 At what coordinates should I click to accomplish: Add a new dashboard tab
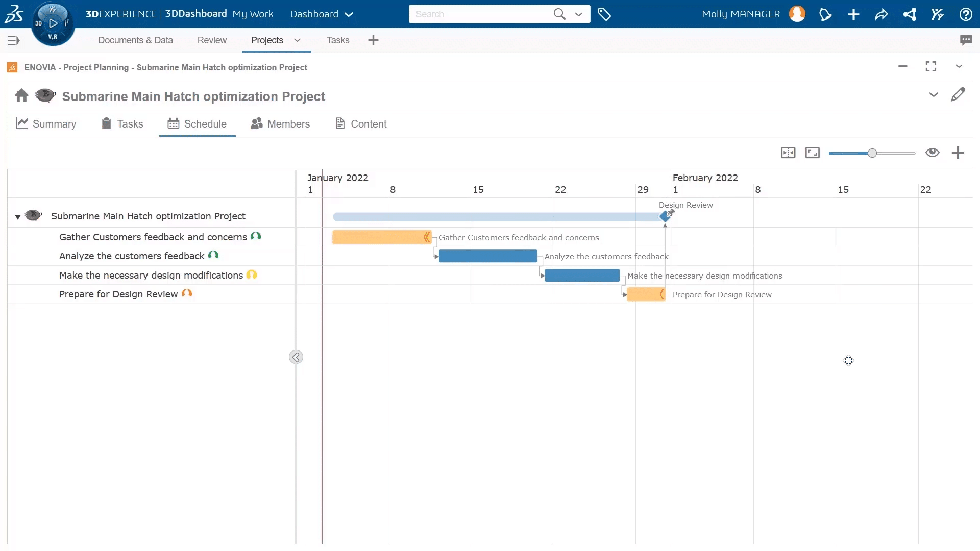click(373, 40)
